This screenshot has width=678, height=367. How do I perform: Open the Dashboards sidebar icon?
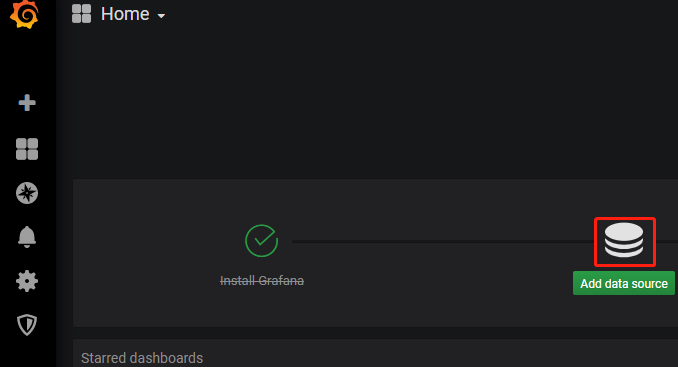click(x=27, y=149)
